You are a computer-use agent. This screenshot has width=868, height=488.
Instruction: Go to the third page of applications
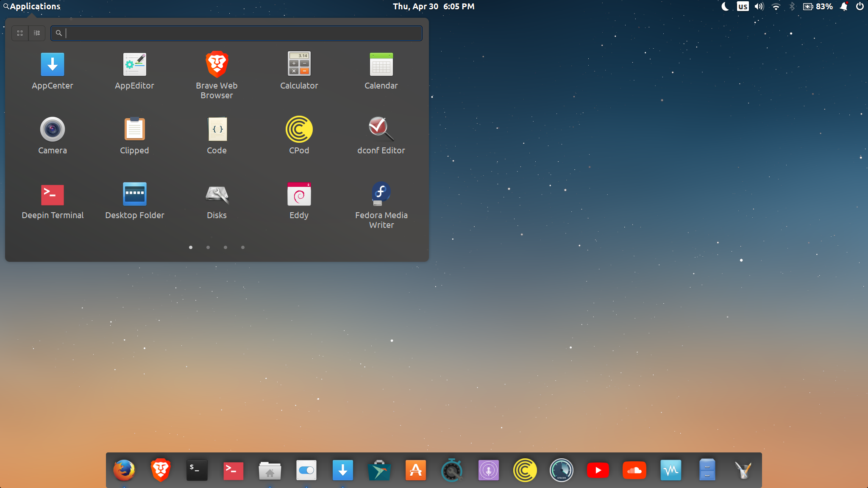pyautogui.click(x=225, y=247)
